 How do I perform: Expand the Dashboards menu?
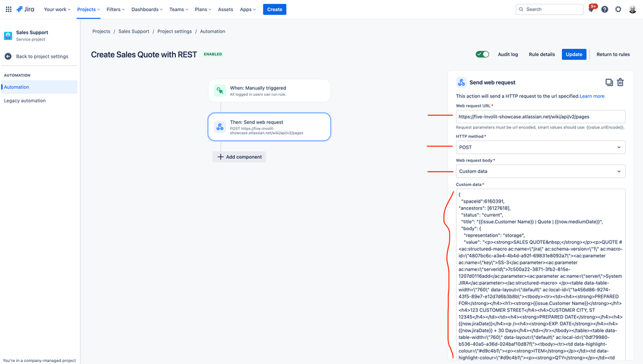tap(147, 9)
